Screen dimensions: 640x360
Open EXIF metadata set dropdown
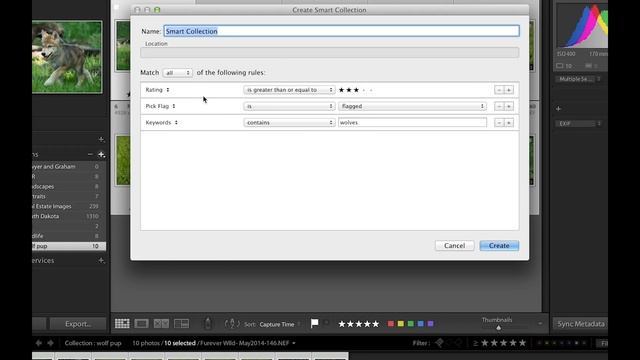[578, 124]
